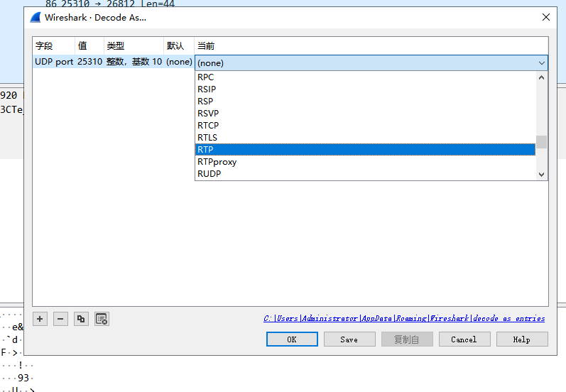
Task: Click the Cancel button
Action: pos(464,339)
